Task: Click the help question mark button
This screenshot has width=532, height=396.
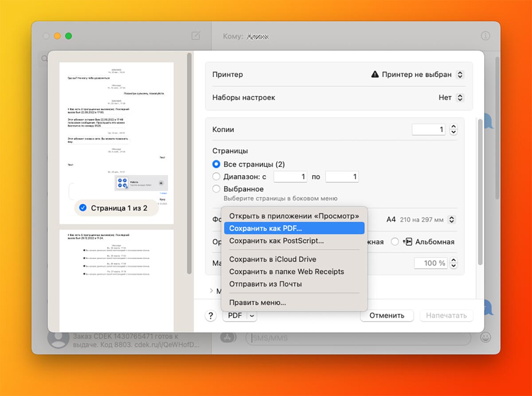Action: tap(210, 316)
